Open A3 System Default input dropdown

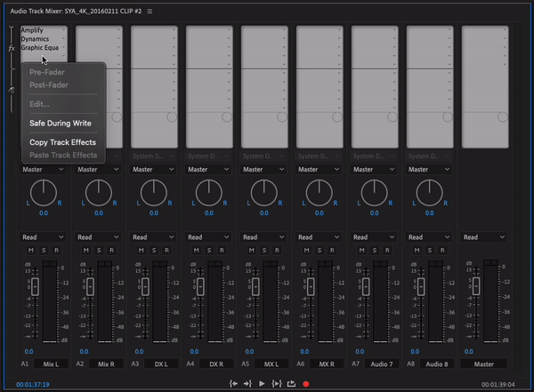coord(153,156)
